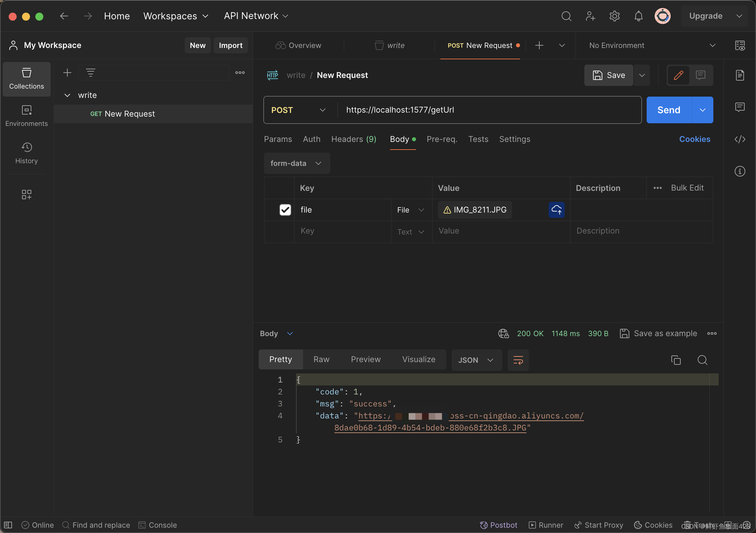The image size is (756, 533).
Task: Open Workspaces dropdown
Action: [x=176, y=16]
